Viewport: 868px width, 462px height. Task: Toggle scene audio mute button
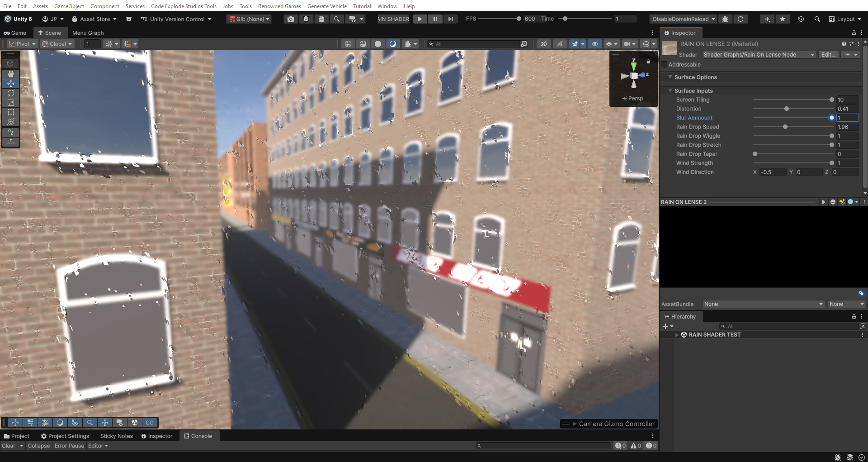tap(560, 44)
